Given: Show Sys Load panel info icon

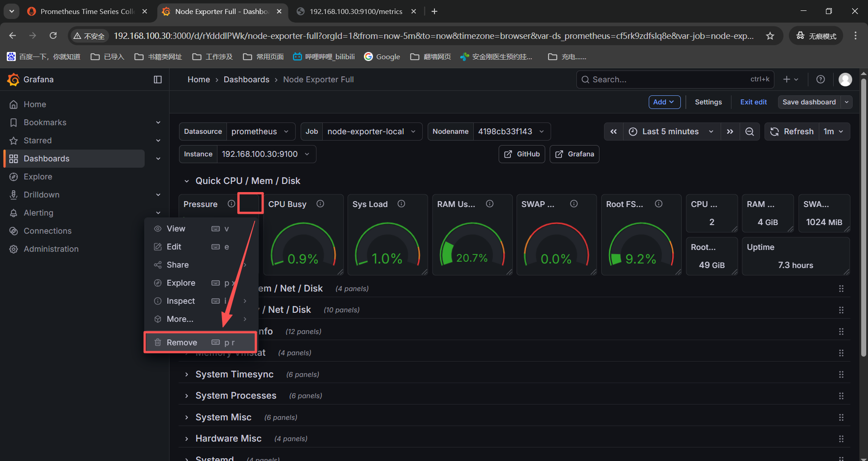Looking at the screenshot, I should (401, 204).
